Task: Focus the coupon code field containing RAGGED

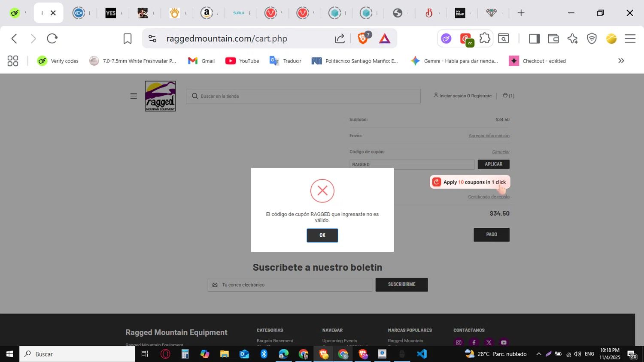Action: coord(412,164)
